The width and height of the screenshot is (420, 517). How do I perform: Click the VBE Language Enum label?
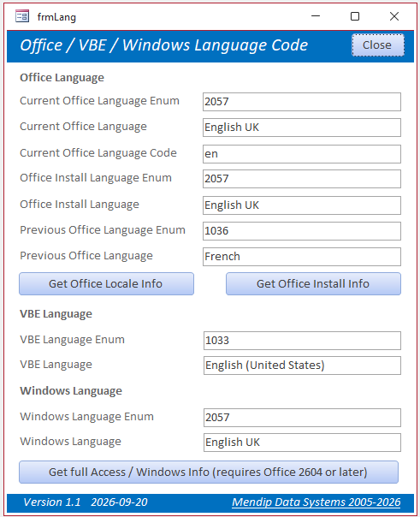coord(72,340)
